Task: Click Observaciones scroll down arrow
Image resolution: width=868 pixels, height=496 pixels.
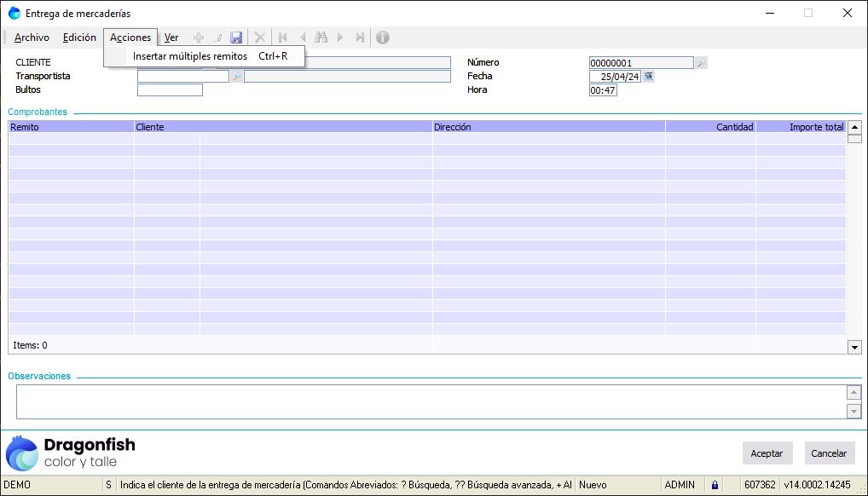Action: (854, 412)
